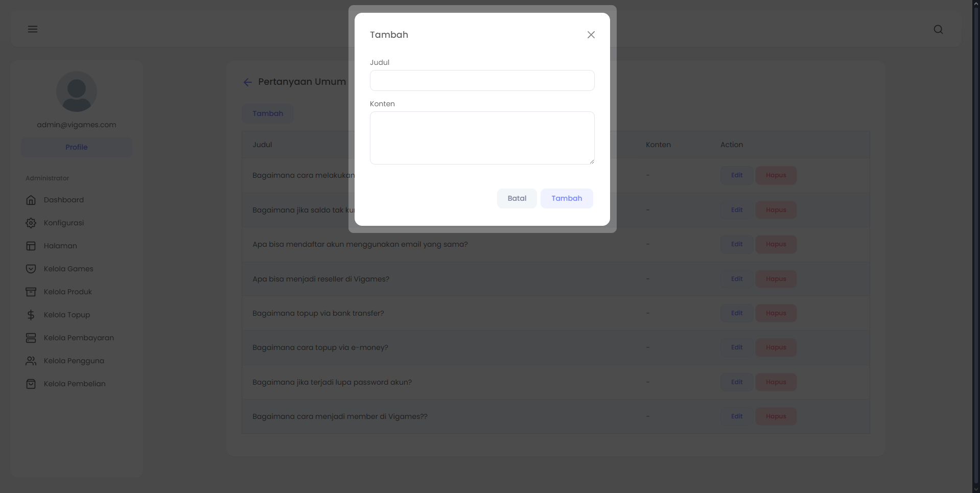Click 'Bagaimana cara menjadi member di Vigames??'
980x493 pixels.
click(340, 416)
